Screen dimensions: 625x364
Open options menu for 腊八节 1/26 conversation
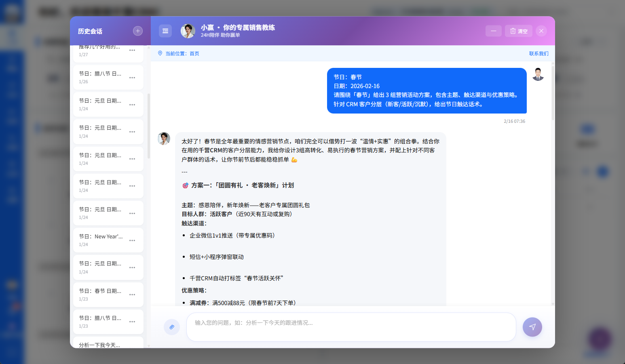tap(132, 78)
